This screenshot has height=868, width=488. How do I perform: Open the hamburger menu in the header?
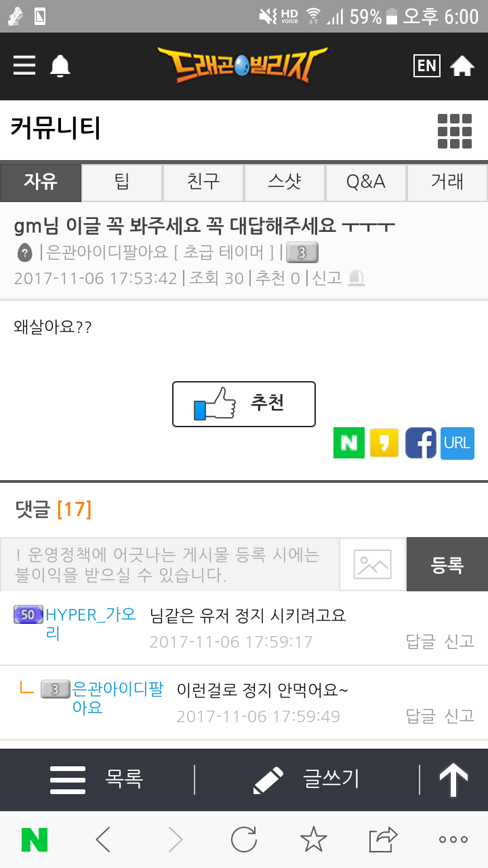click(24, 65)
